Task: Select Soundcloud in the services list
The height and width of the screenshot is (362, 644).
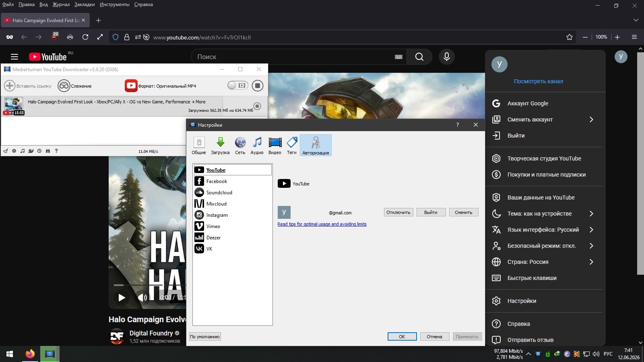Action: pos(233,193)
